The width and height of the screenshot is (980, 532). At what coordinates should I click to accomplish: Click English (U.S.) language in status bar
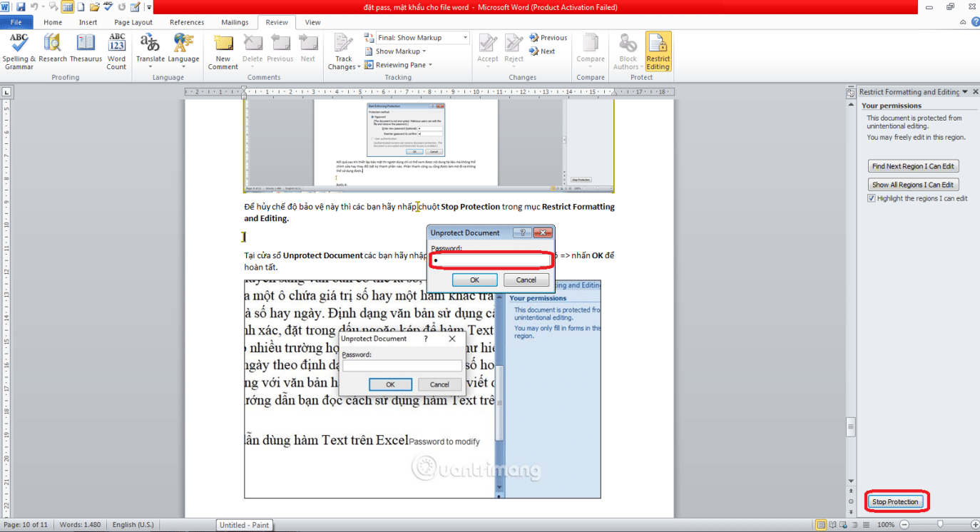[133, 525]
